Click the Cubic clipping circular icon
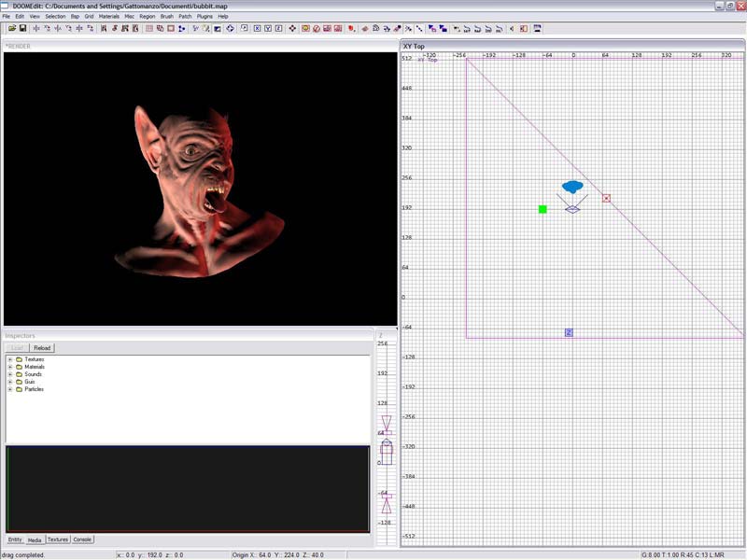Screen dimensions: 747x560 (230, 29)
